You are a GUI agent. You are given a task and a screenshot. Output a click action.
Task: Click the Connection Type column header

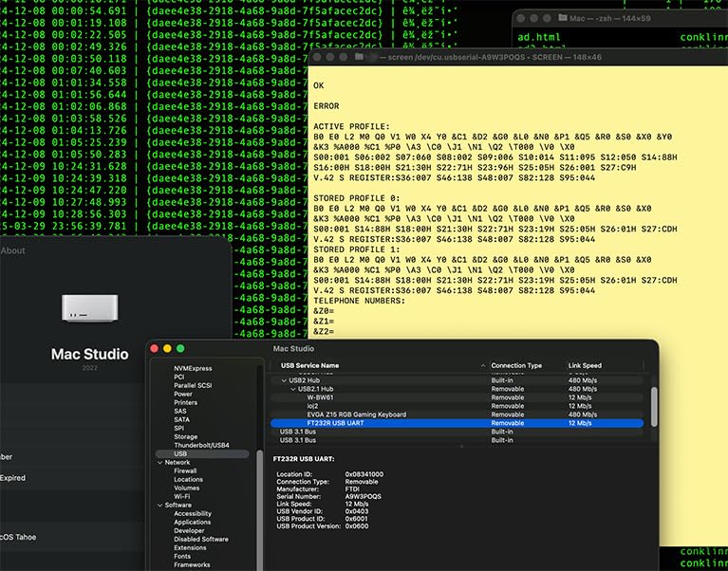[516, 365]
